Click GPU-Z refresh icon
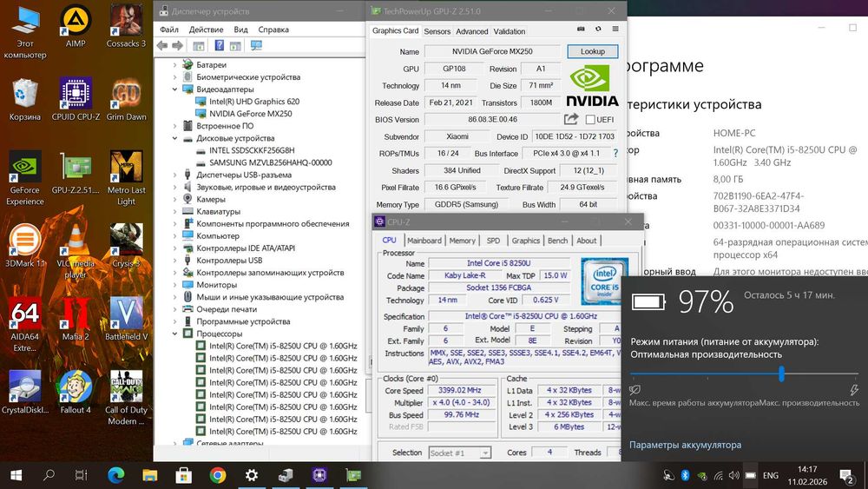The width and height of the screenshot is (868, 489). [598, 29]
